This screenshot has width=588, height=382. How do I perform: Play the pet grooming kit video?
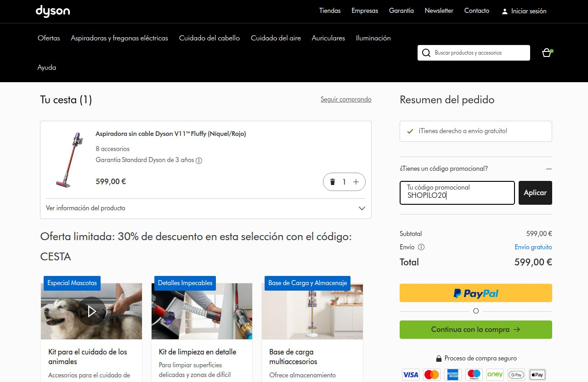point(91,311)
